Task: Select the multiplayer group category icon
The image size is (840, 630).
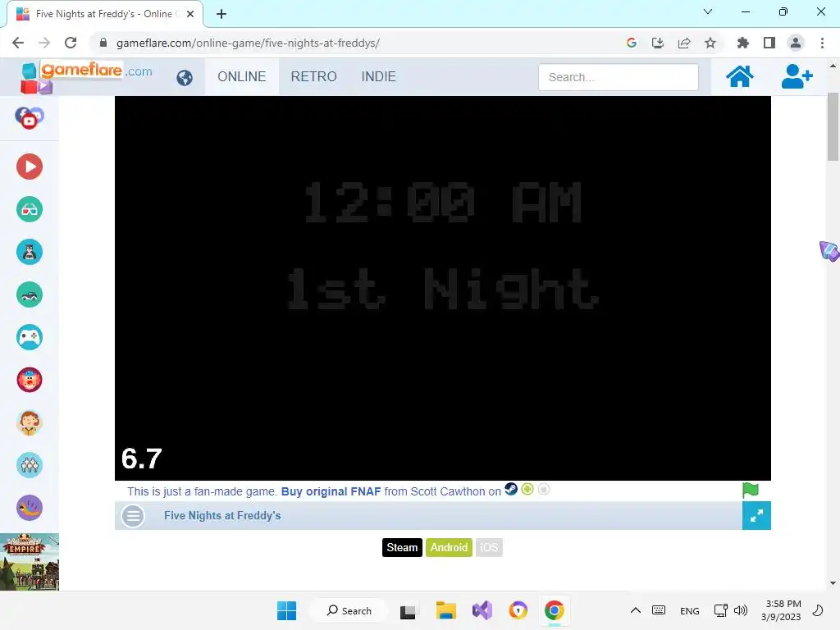Action: (x=30, y=465)
